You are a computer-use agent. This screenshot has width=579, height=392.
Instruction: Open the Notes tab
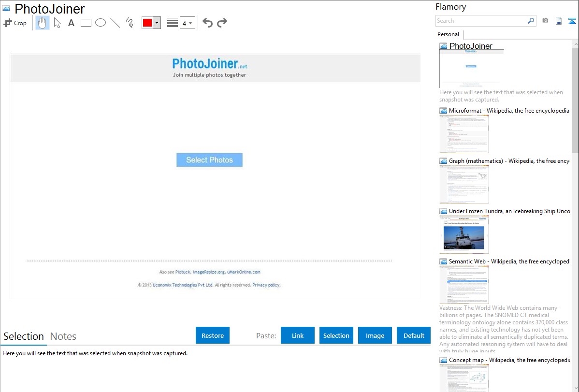63,336
